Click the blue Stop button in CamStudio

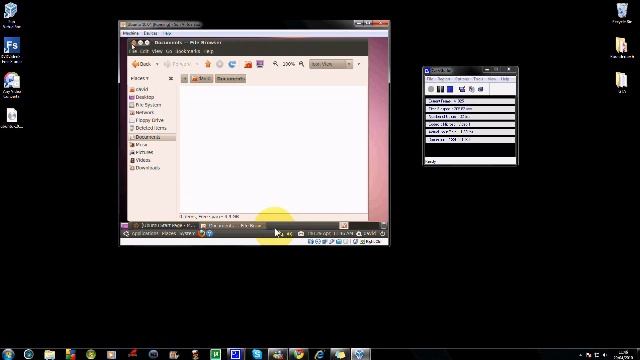(450, 89)
